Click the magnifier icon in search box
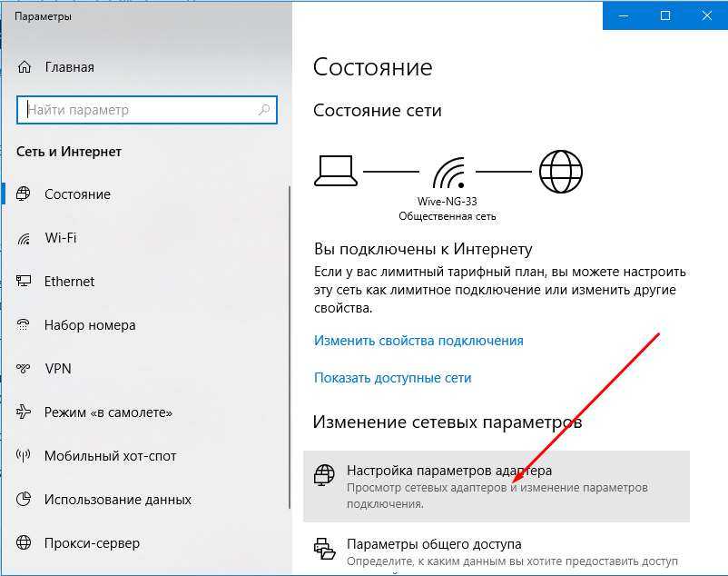 [x=264, y=110]
